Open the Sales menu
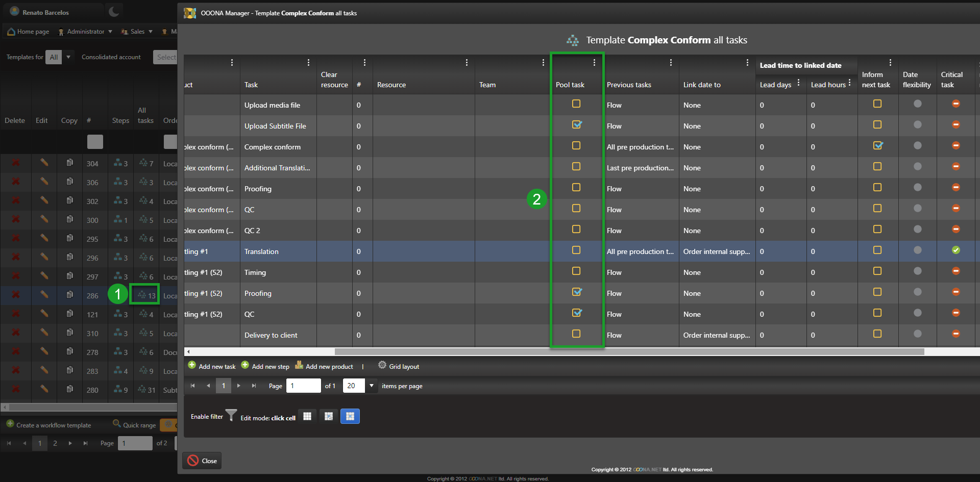 [137, 32]
